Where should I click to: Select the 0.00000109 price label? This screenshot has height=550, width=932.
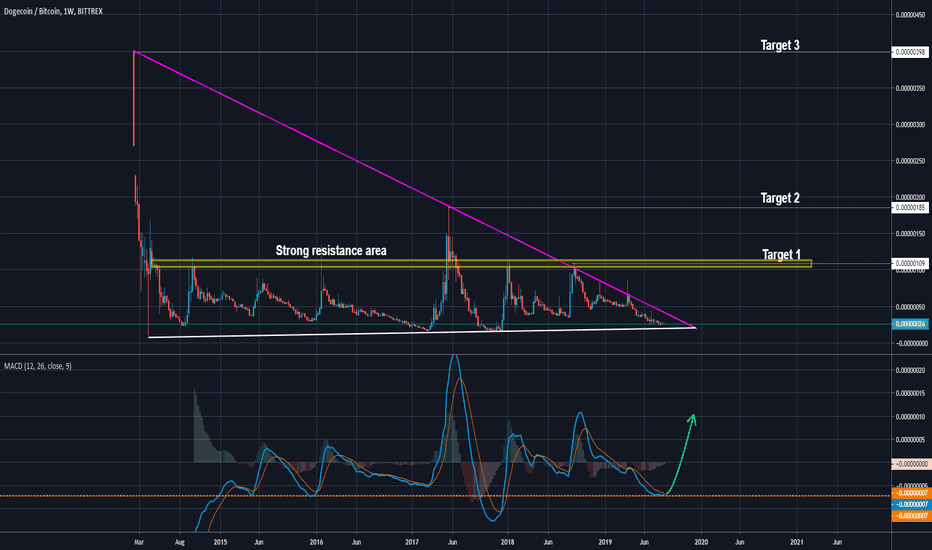point(909,263)
